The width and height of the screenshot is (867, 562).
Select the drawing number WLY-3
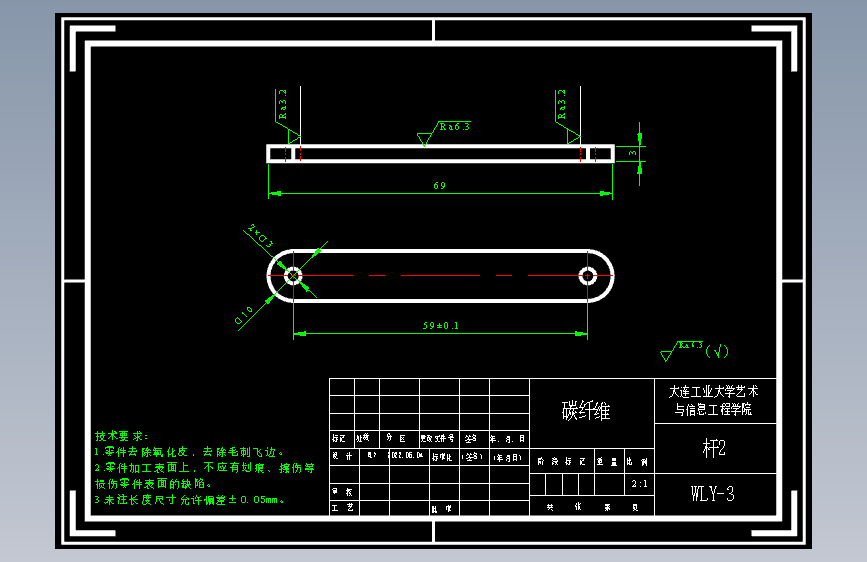tap(713, 493)
